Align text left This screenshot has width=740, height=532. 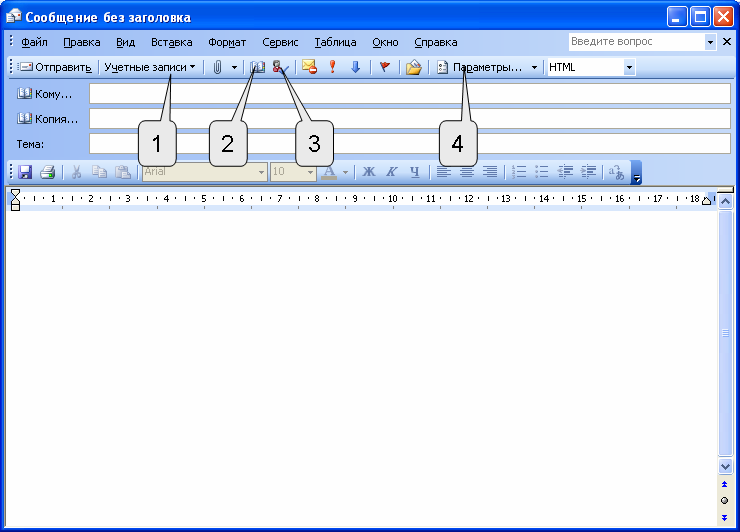(x=443, y=172)
